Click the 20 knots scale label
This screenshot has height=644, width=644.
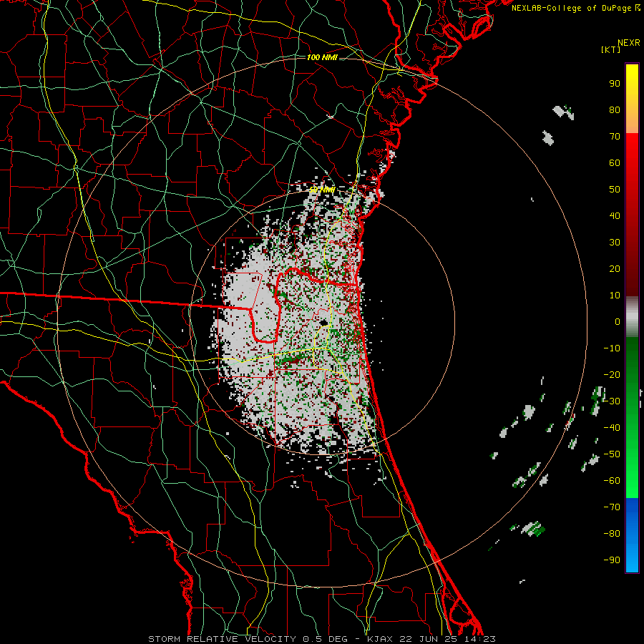pos(615,268)
